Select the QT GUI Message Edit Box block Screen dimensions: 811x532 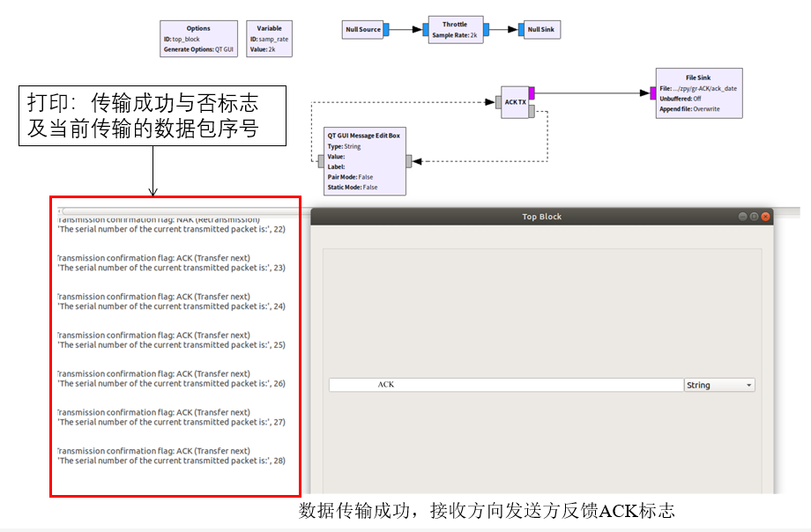coord(364,160)
